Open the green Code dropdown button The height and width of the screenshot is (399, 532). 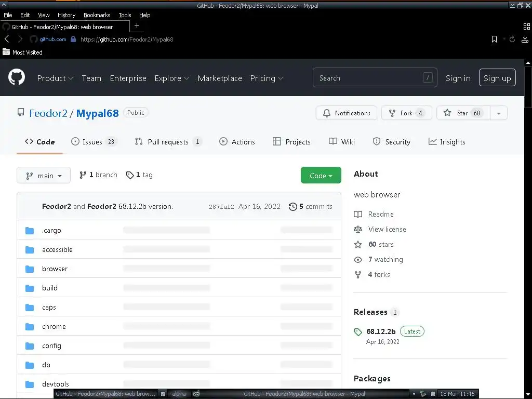321,176
